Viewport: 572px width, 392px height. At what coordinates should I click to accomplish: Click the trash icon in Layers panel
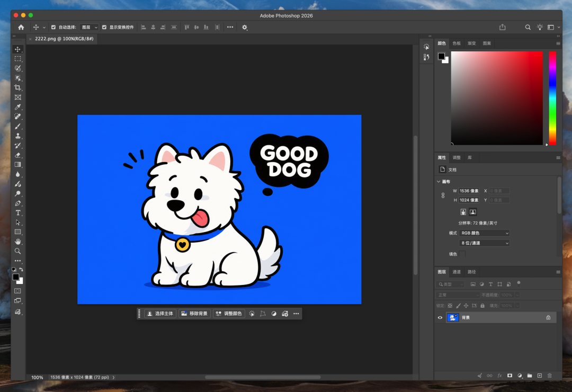tap(549, 376)
